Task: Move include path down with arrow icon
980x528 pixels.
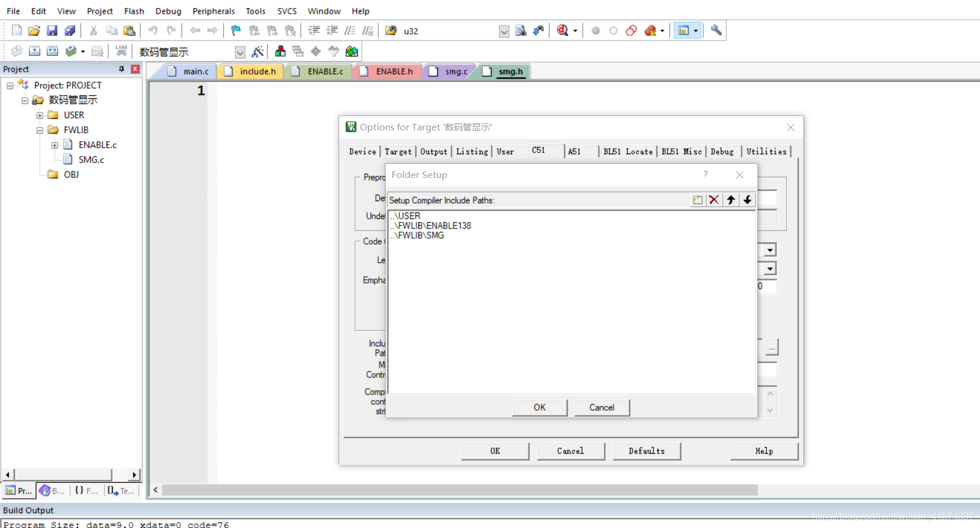Action: [x=747, y=200]
